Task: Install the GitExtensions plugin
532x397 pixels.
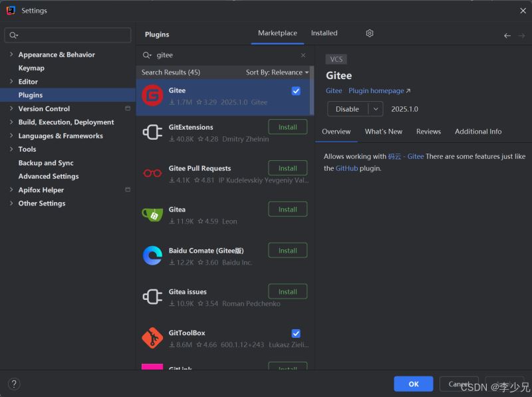Action: point(288,127)
